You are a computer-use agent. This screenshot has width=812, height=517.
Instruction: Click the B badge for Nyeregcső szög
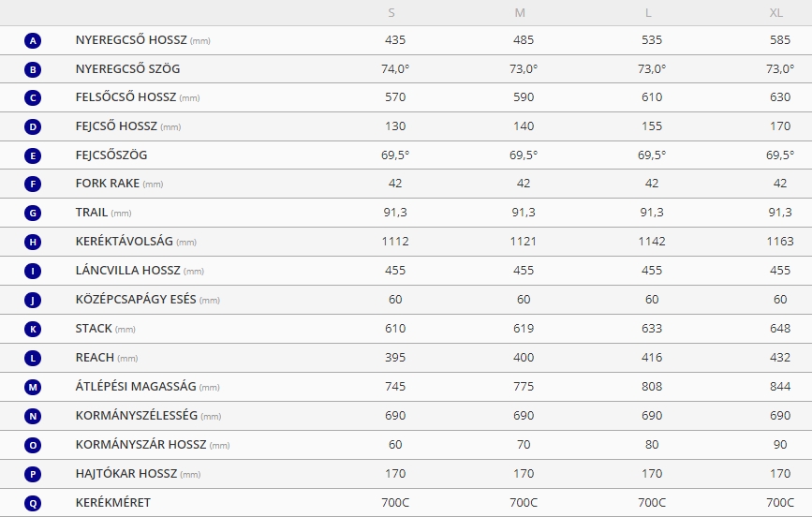pos(33,69)
